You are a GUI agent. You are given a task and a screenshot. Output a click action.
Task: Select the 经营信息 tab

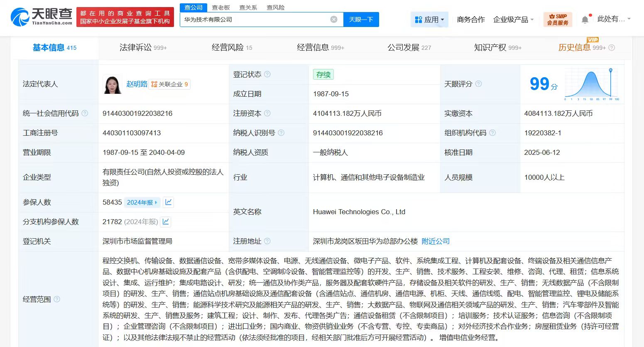coord(321,48)
